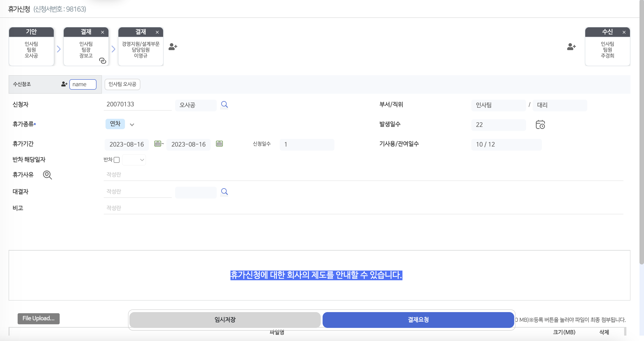Click search magnifier next to applicant 오사공

[224, 104]
